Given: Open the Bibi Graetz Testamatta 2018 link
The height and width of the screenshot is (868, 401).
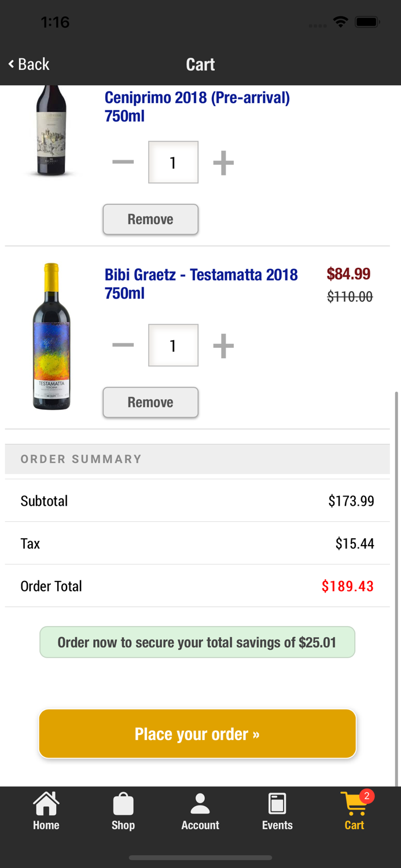Looking at the screenshot, I should 201,283.
